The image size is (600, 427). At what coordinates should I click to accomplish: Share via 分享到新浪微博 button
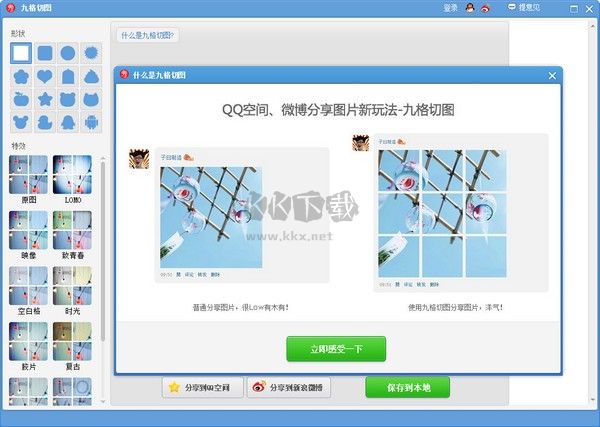(289, 388)
